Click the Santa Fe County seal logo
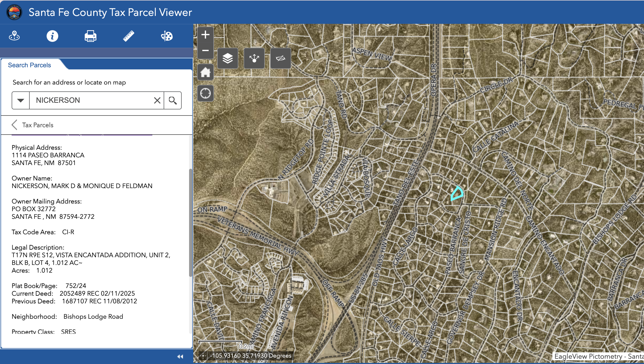Screen dimensions: 644x364 14,12
